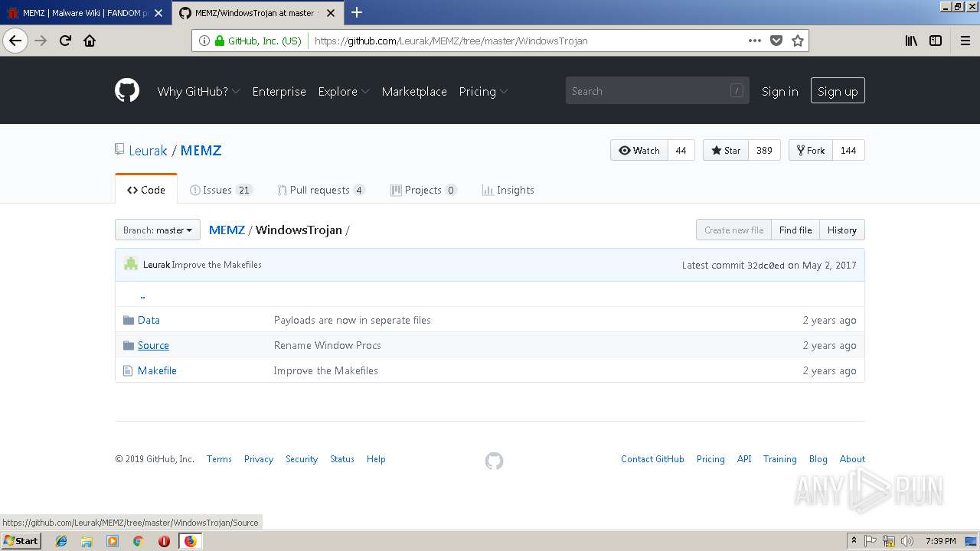Switch to the Projects tab
This screenshot has height=551, width=980.
[423, 190]
